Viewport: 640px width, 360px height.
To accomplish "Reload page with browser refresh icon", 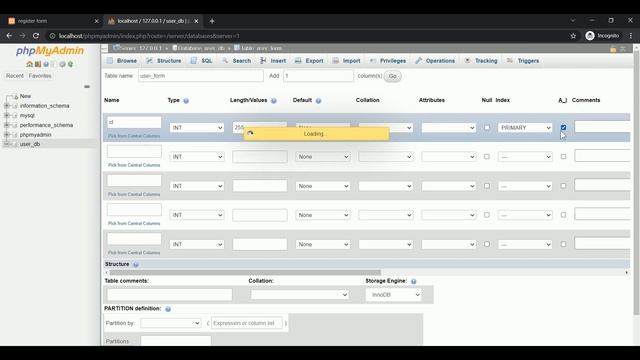I will (x=36, y=36).
